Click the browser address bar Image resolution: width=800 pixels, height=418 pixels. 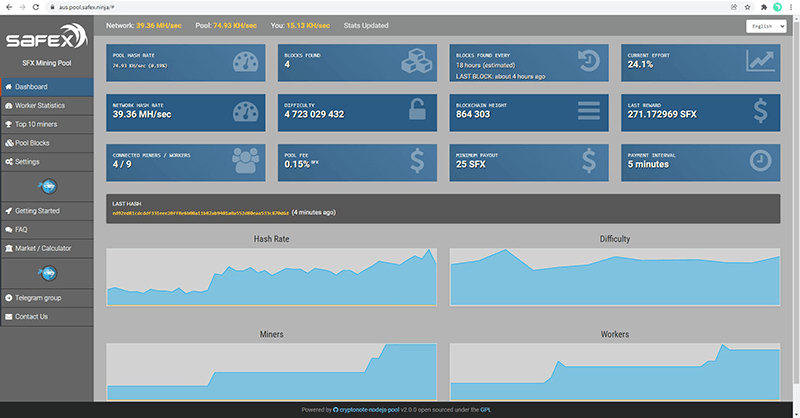click(x=388, y=7)
